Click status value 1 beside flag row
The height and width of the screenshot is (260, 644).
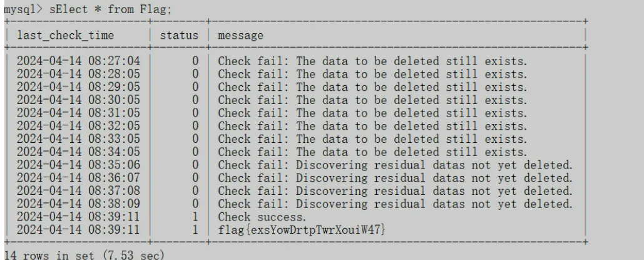pos(195,229)
